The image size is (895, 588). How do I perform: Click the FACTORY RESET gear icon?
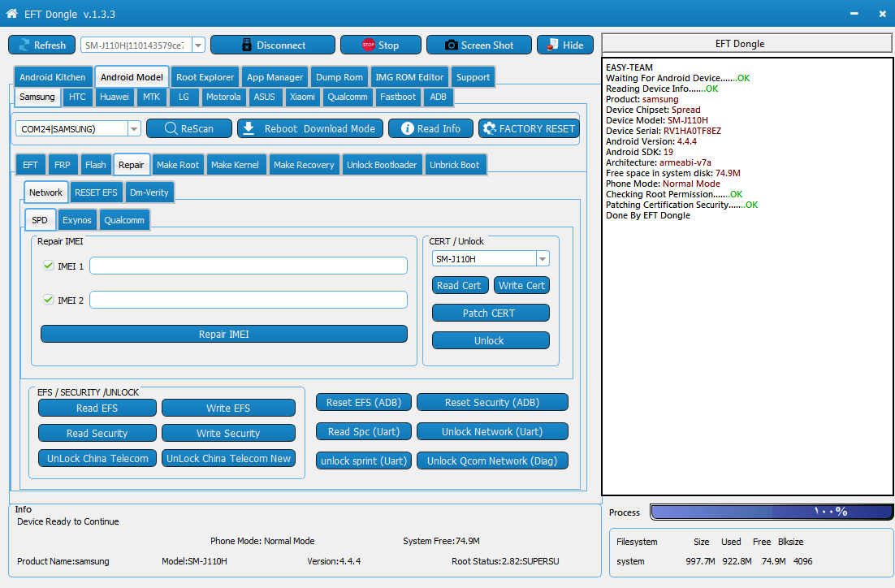pyautogui.click(x=489, y=128)
